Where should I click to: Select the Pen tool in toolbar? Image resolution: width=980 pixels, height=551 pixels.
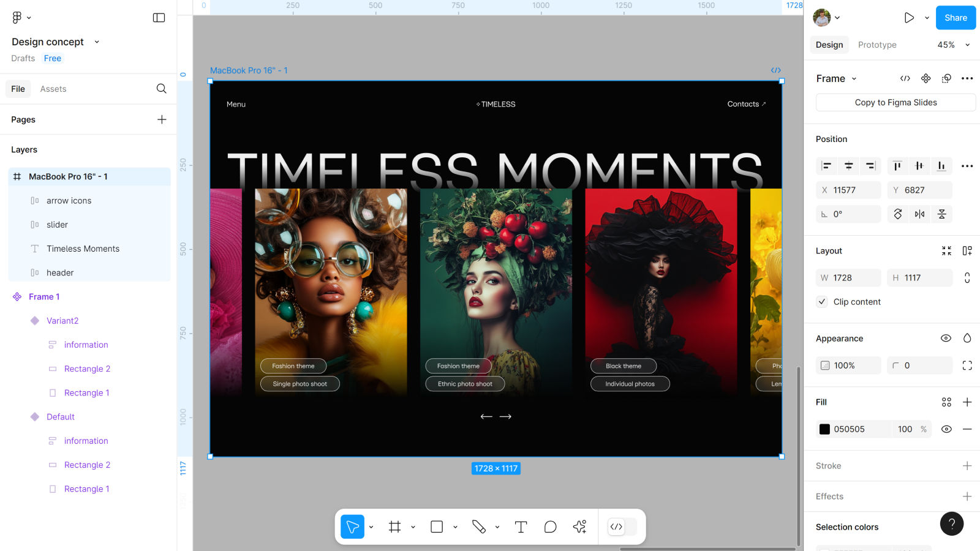pyautogui.click(x=479, y=527)
